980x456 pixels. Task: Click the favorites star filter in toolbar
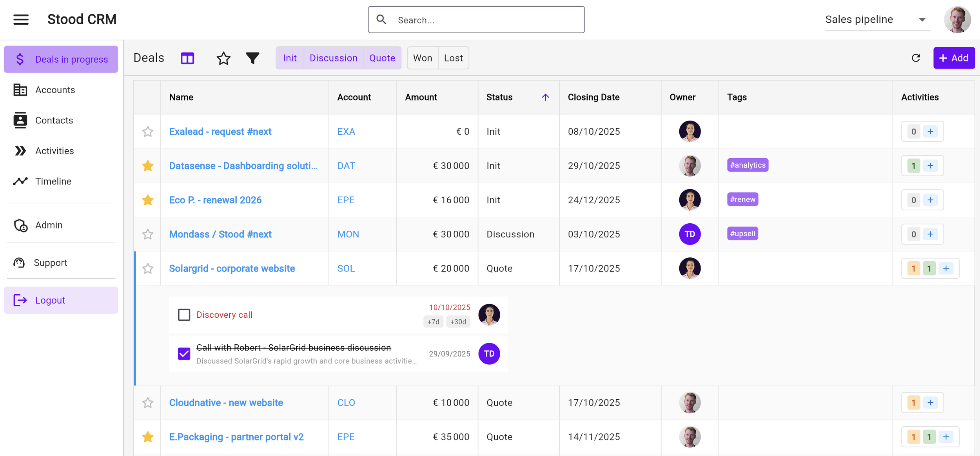(x=223, y=58)
